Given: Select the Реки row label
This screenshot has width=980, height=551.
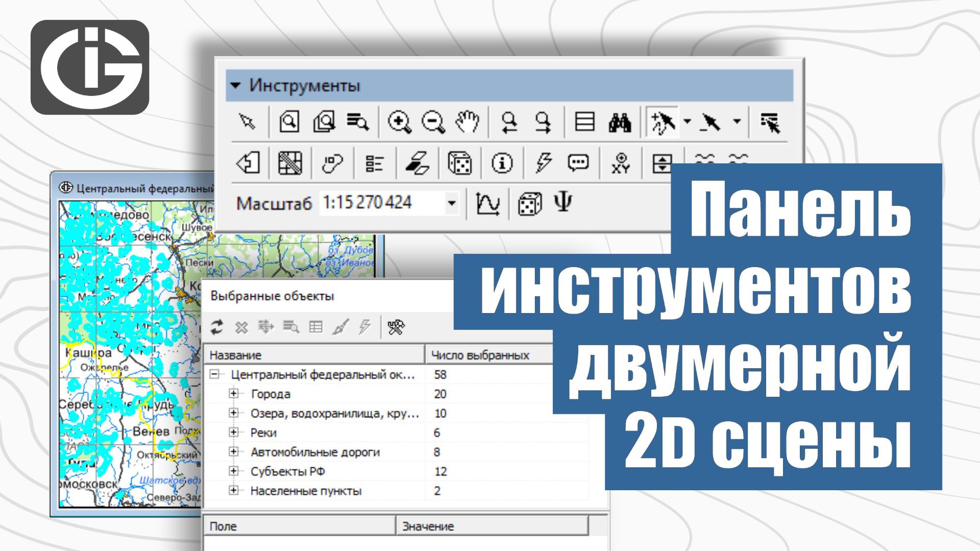Looking at the screenshot, I should coord(263,433).
